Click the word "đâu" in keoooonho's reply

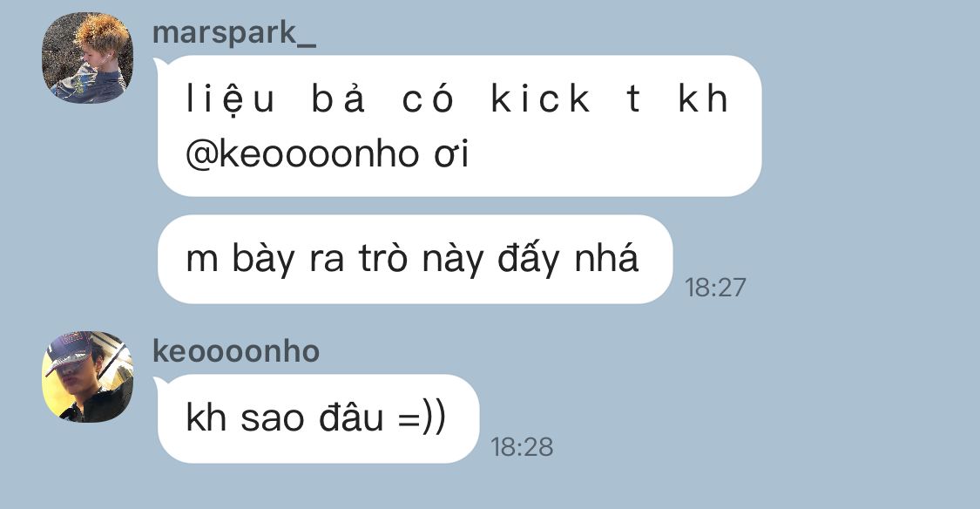click(x=351, y=417)
